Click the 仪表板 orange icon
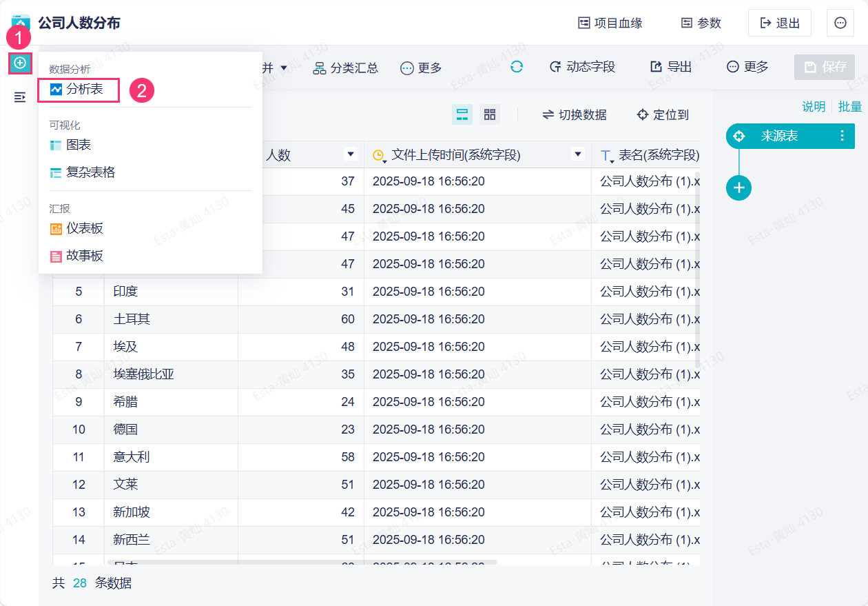The height and width of the screenshot is (606, 868). coord(56,229)
